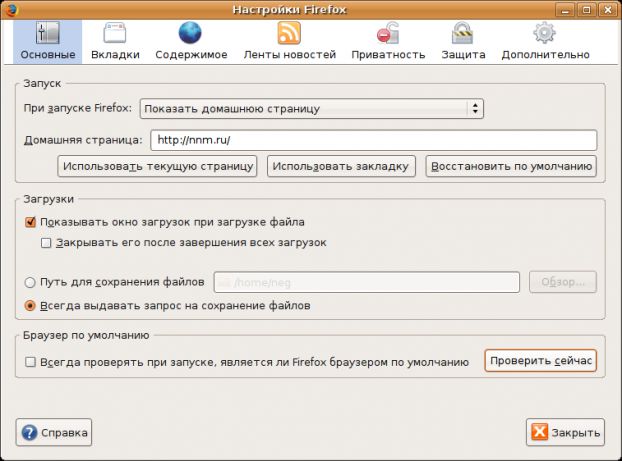Image resolution: width=622 pixels, height=461 pixels.
Task: Click Использовать текущую страницу button
Action: point(157,166)
